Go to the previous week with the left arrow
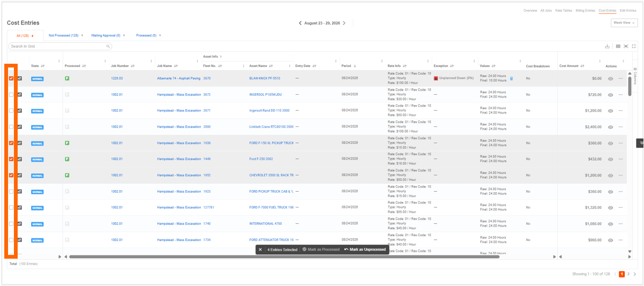The width and height of the screenshot is (644, 286). point(300,23)
